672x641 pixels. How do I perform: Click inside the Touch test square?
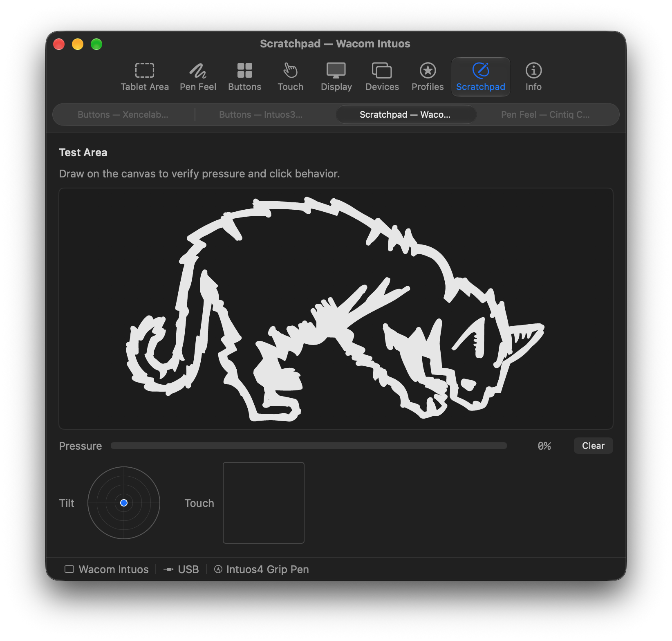coord(264,503)
